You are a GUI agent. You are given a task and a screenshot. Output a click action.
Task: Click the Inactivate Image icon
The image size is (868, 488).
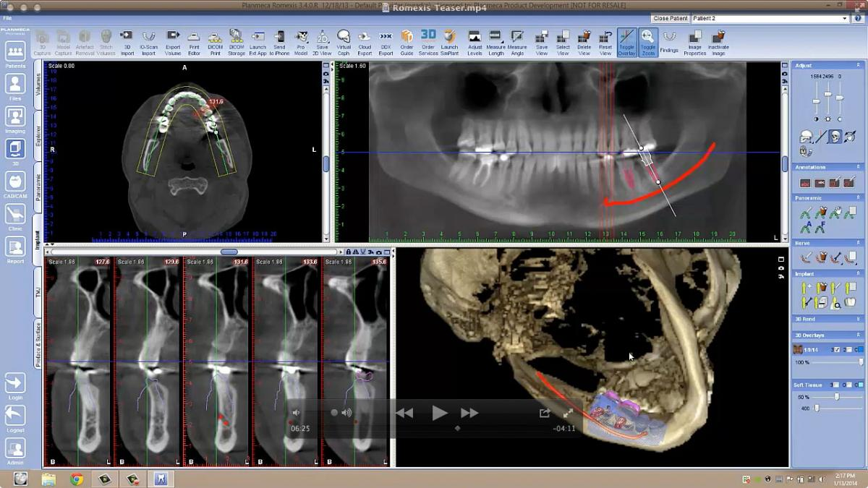click(718, 43)
